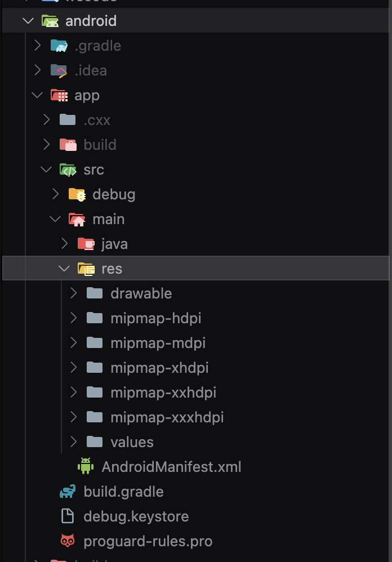Image resolution: width=392 pixels, height=562 pixels.
Task: Expand the drawable folder chevron
Action: click(x=73, y=293)
